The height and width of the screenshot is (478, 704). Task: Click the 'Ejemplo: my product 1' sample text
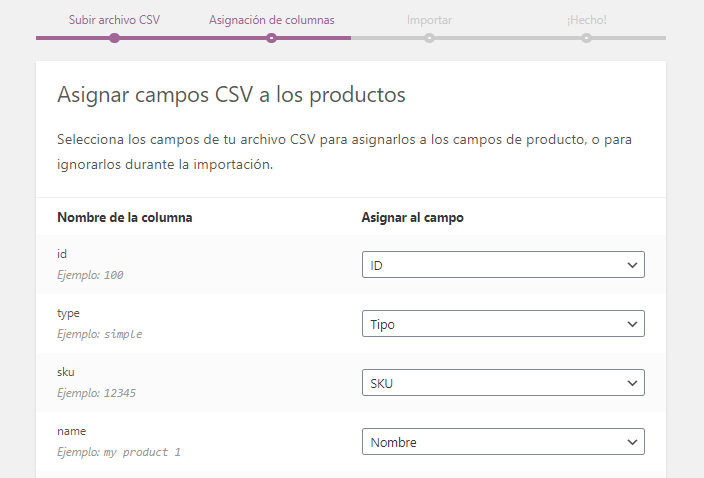pos(119,452)
